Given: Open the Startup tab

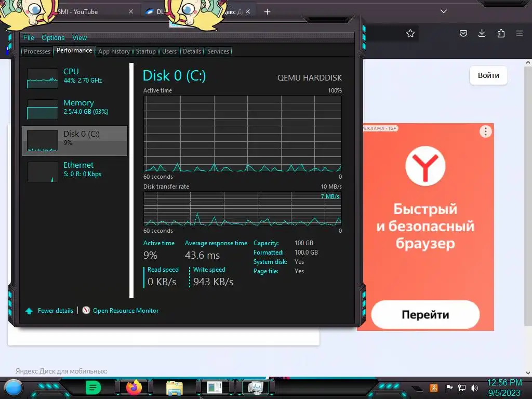Looking at the screenshot, I should 146,51.
